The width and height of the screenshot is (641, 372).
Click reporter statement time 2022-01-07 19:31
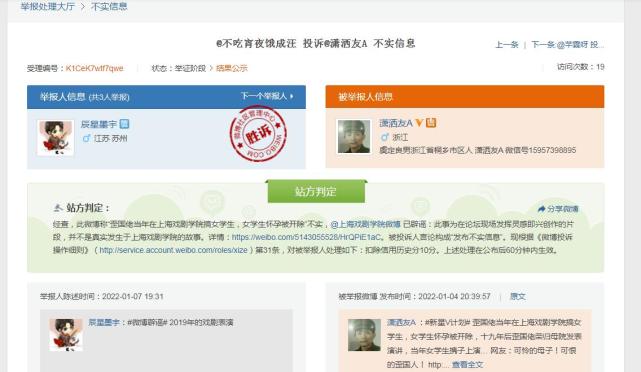pyautogui.click(x=132, y=296)
